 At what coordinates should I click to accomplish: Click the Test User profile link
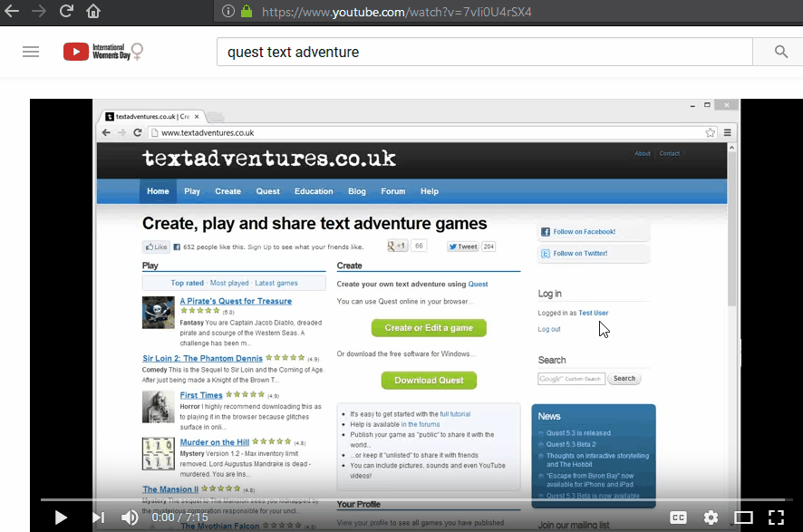[x=593, y=313]
